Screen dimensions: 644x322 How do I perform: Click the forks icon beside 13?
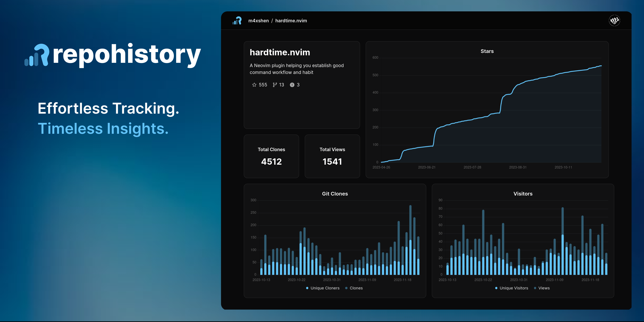coord(275,85)
